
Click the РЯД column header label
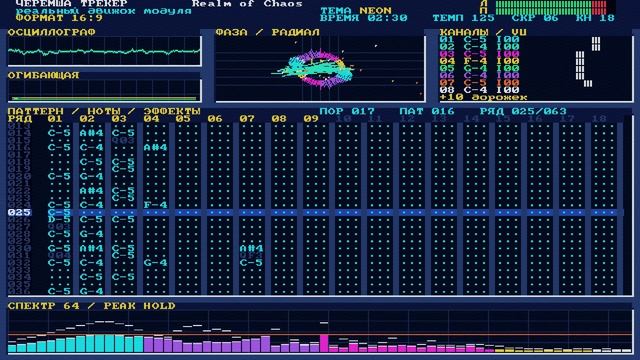[x=20, y=118]
